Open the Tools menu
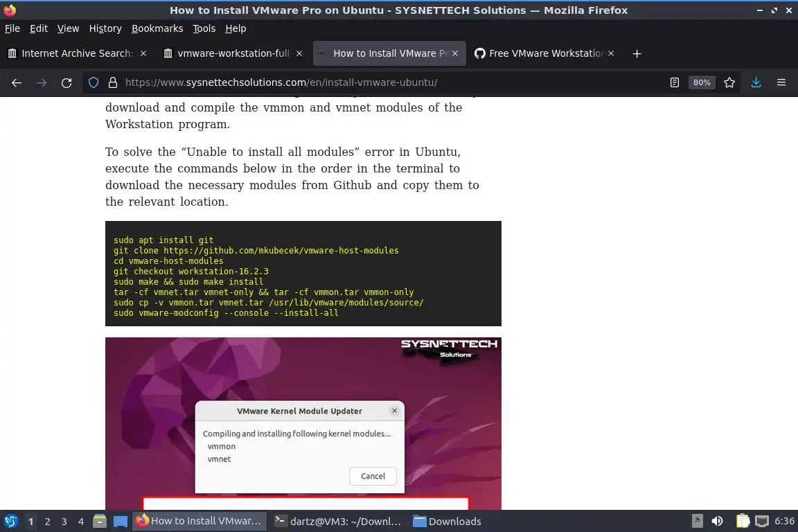The image size is (798, 532). click(x=204, y=28)
